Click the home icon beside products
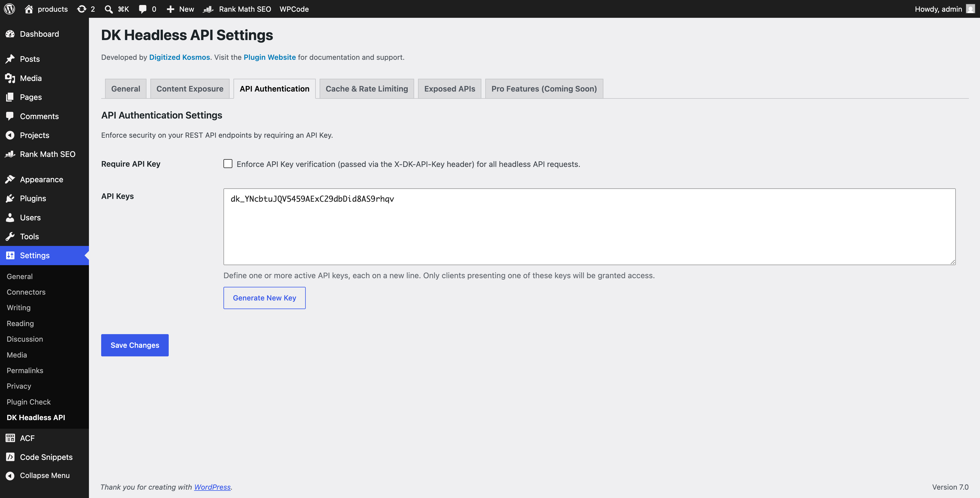 (29, 9)
